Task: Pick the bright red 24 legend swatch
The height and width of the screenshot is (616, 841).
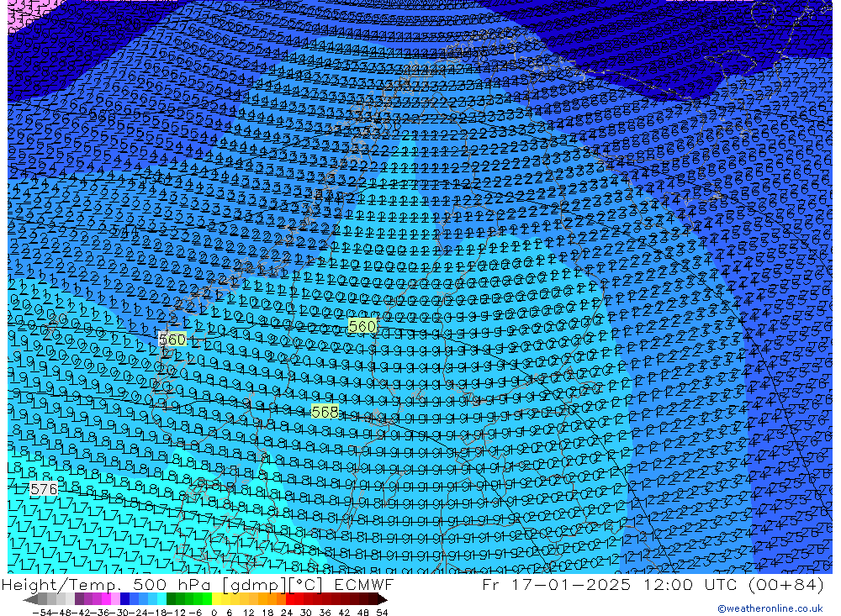Action: click(x=290, y=599)
